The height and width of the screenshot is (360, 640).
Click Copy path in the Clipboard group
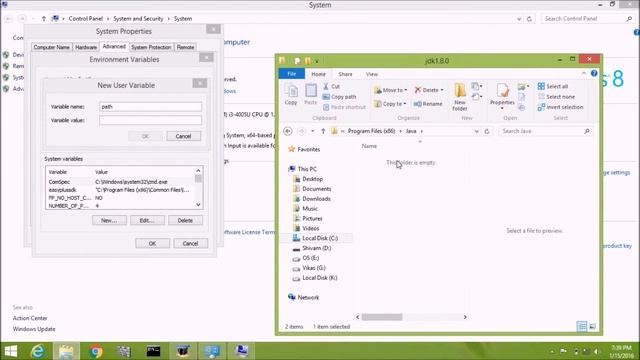click(340, 97)
